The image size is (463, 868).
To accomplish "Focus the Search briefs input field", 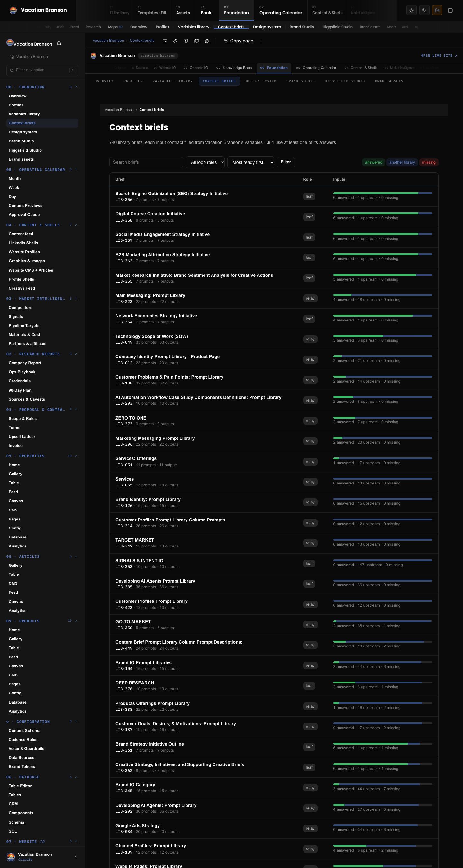I will [x=146, y=162].
